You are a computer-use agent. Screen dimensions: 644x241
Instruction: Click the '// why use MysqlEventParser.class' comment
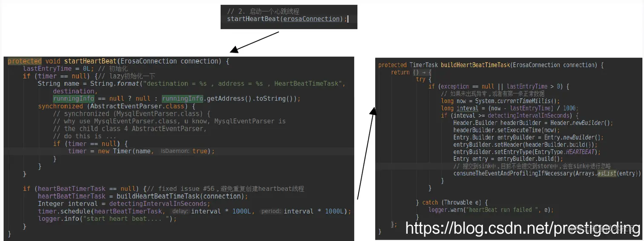[x=169, y=121]
